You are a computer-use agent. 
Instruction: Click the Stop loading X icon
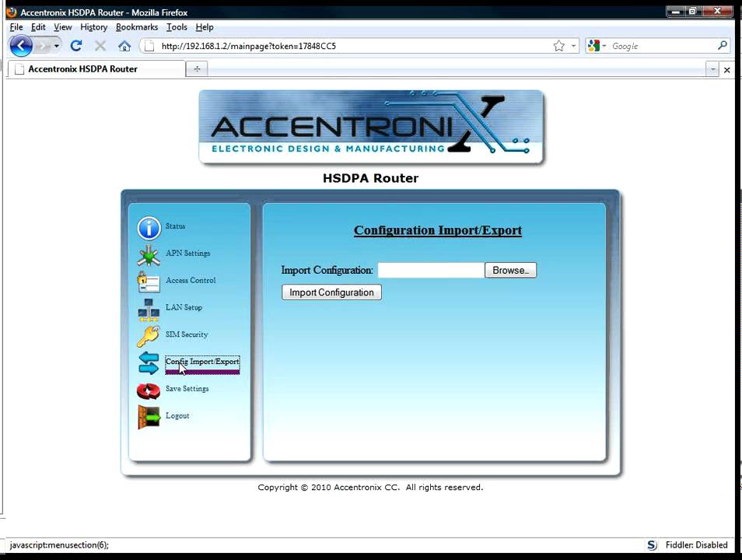click(100, 46)
